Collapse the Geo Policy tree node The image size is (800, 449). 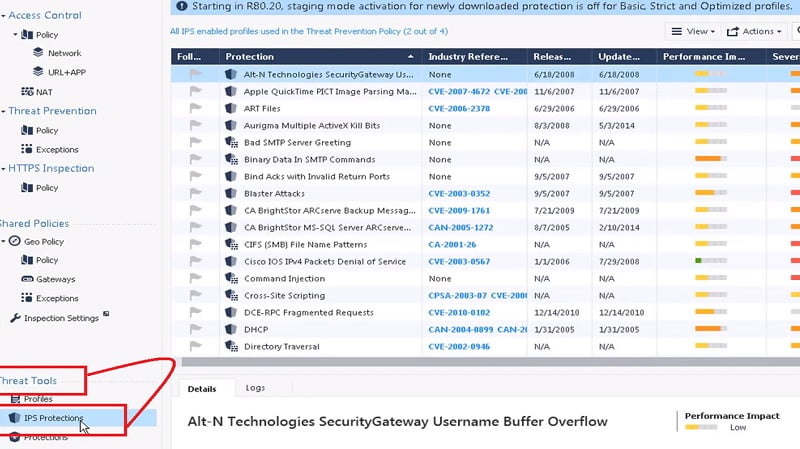click(x=4, y=241)
